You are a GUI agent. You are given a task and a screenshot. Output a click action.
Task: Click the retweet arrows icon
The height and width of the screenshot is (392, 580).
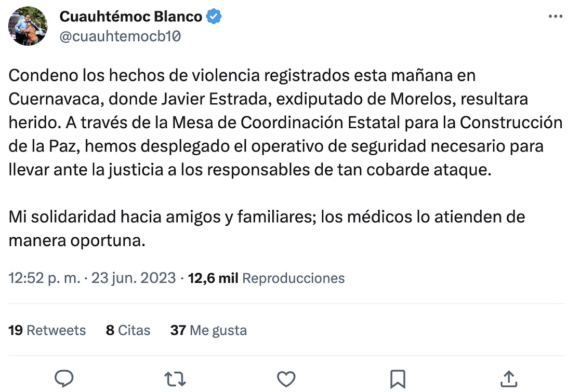pyautogui.click(x=175, y=379)
